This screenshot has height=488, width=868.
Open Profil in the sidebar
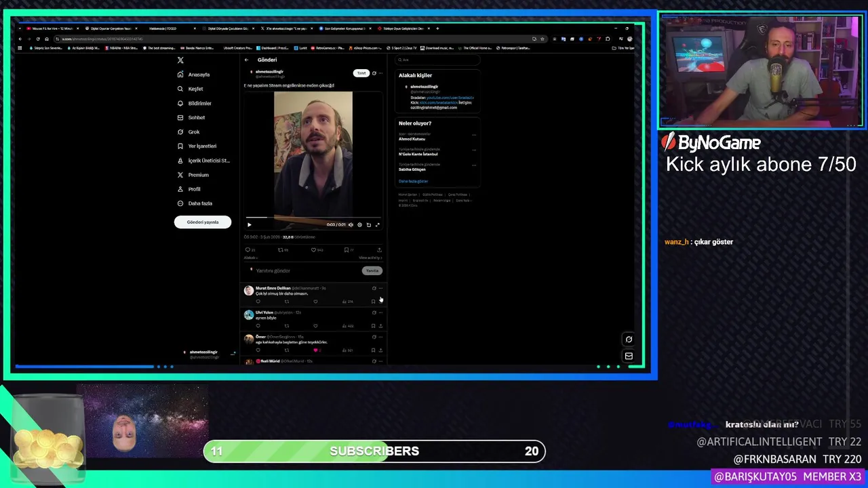click(x=189, y=189)
